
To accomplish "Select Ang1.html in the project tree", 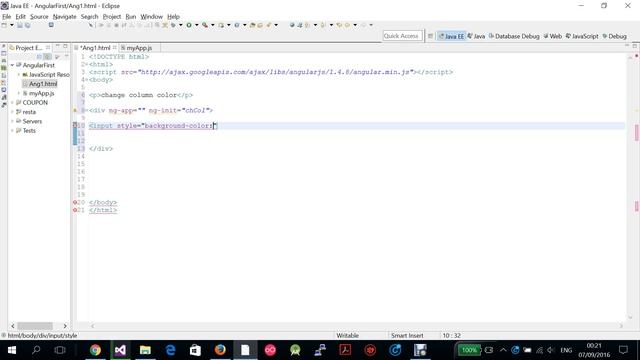I will click(43, 84).
